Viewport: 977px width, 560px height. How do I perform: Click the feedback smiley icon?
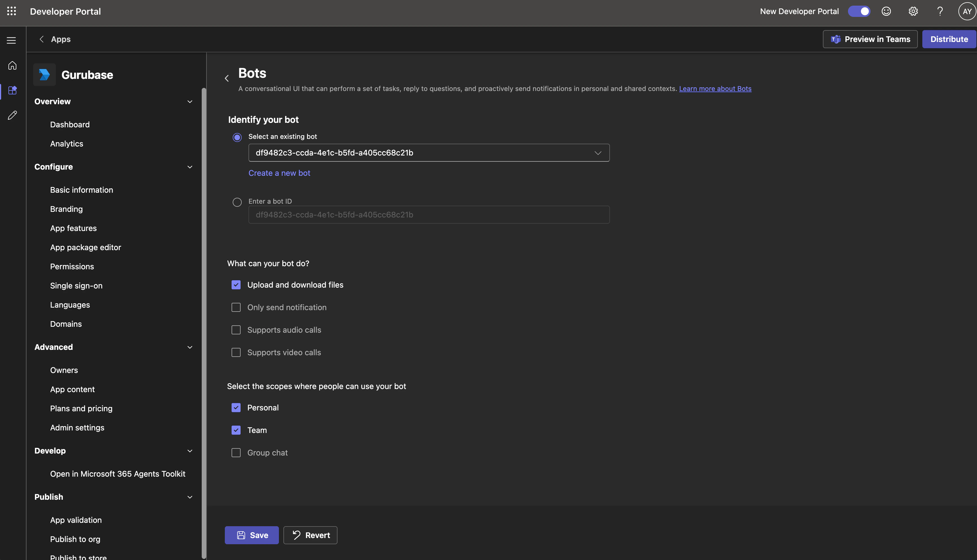(886, 11)
